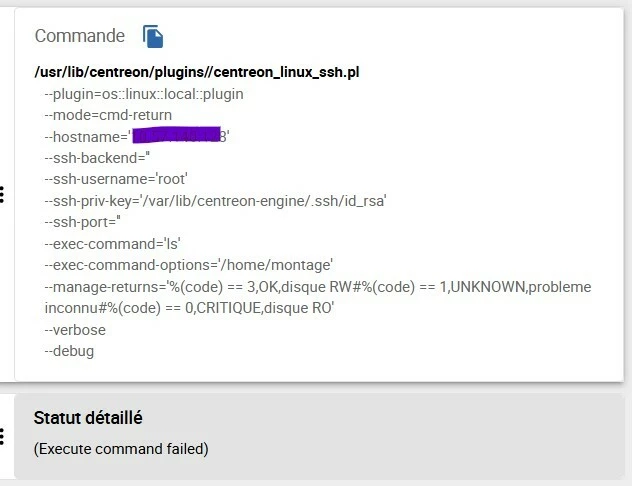
Task: Click the drag handle beside Statut détaillé
Action: tap(2, 437)
